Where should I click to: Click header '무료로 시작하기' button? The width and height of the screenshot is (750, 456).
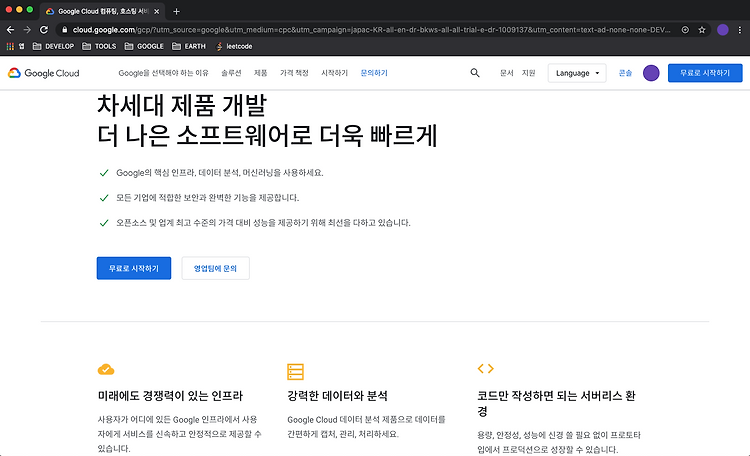pos(705,73)
